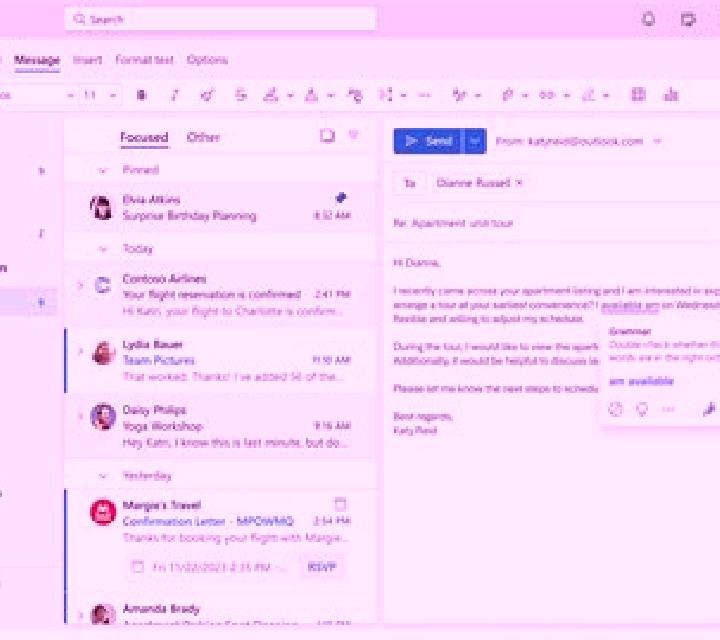Image resolution: width=720 pixels, height=640 pixels.
Task: Apply strikethrough formatting
Action: (x=241, y=95)
